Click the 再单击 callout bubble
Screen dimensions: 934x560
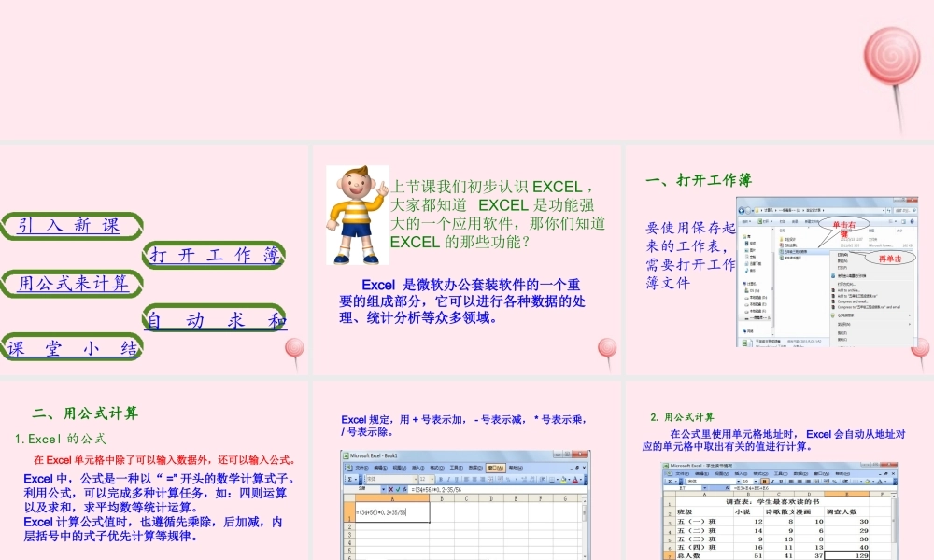[x=890, y=259]
